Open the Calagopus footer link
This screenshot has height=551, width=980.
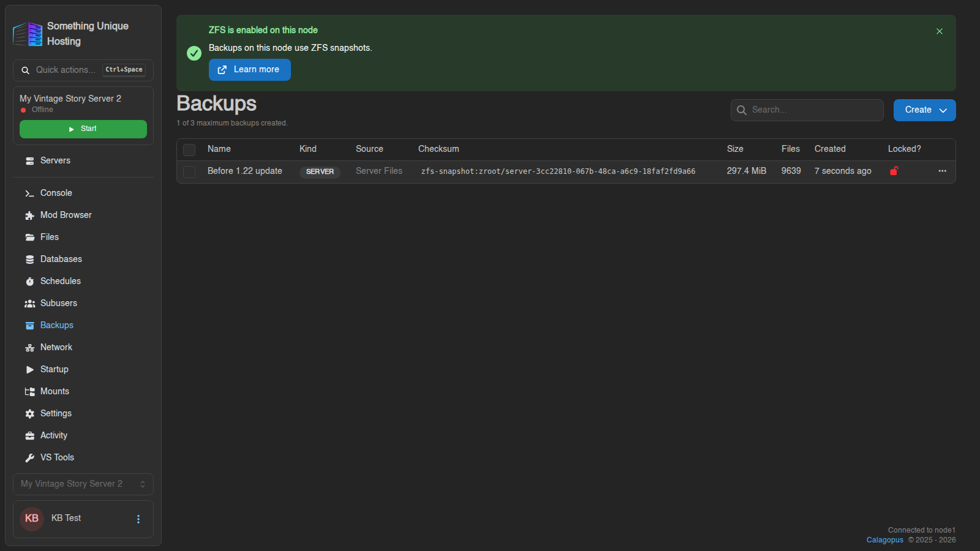pyautogui.click(x=884, y=540)
